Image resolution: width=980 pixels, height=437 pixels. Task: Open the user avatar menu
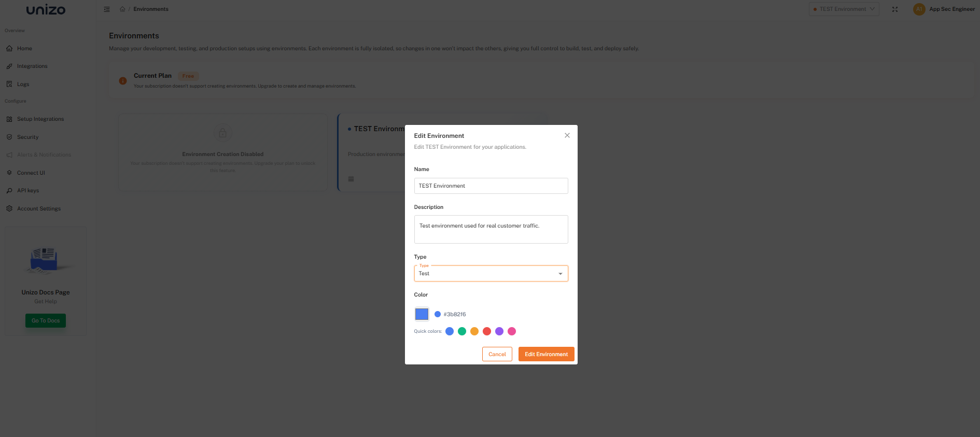tap(919, 9)
